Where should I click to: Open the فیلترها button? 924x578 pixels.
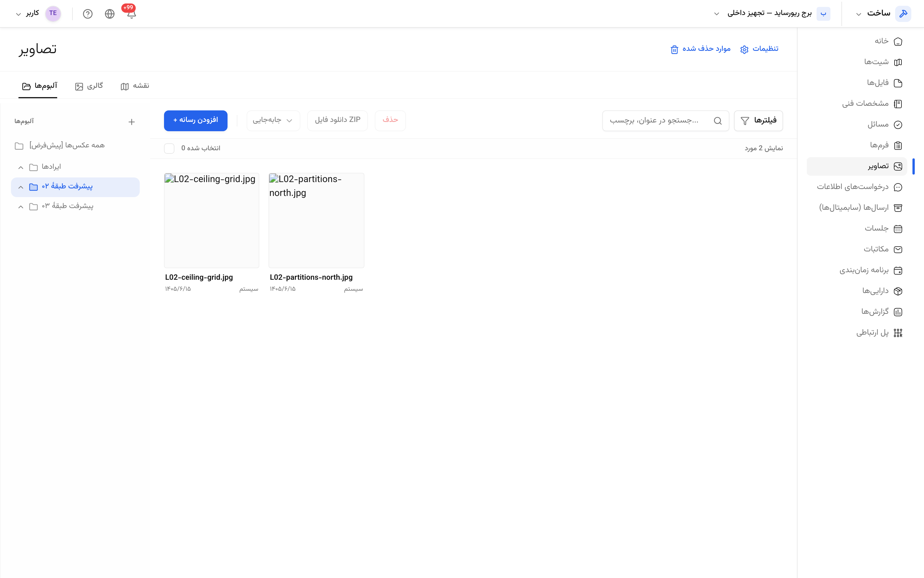tap(758, 121)
